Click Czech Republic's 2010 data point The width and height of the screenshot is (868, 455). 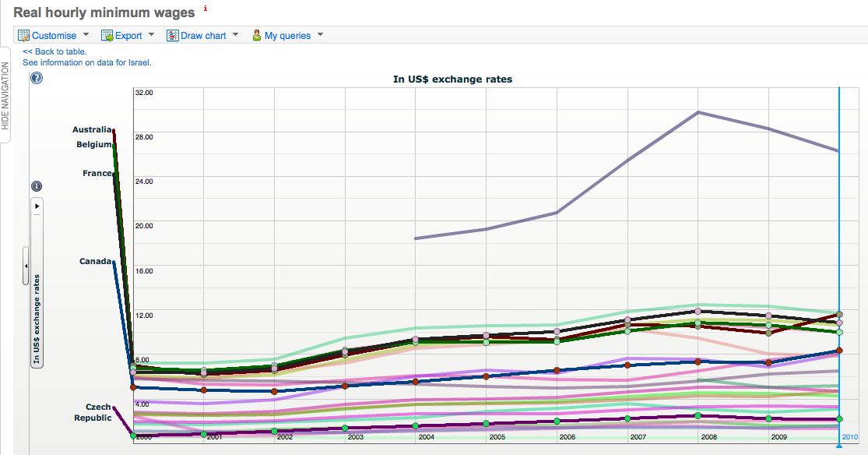(x=839, y=419)
